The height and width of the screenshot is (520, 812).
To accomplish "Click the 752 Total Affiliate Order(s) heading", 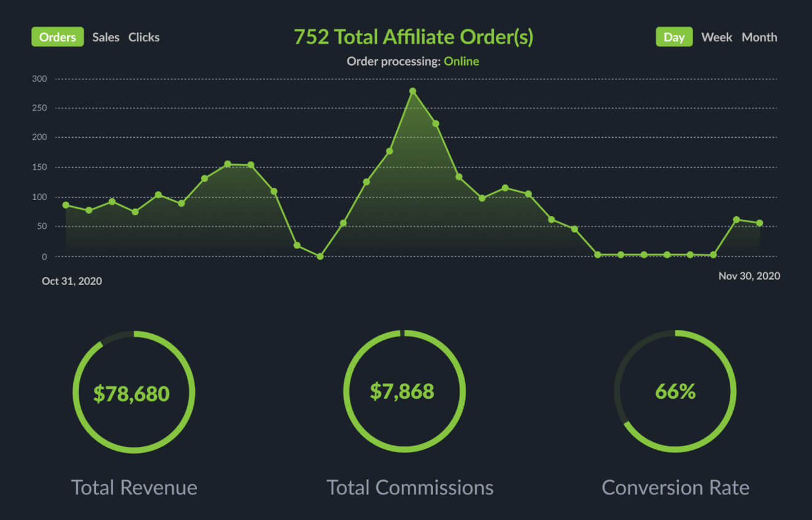I will [x=413, y=37].
